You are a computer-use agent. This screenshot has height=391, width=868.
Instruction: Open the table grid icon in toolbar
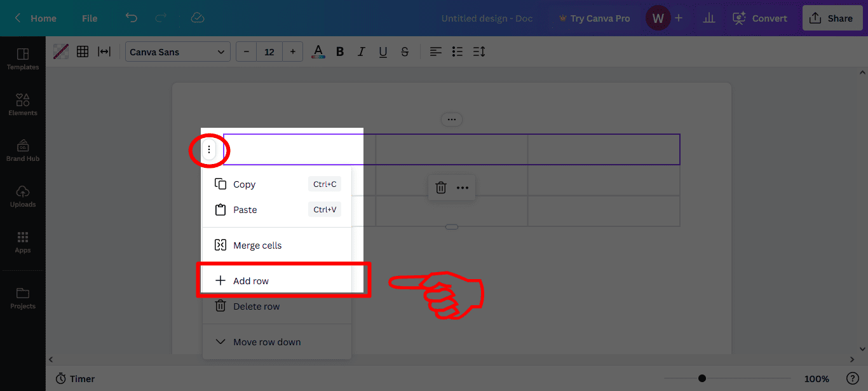pos(83,51)
